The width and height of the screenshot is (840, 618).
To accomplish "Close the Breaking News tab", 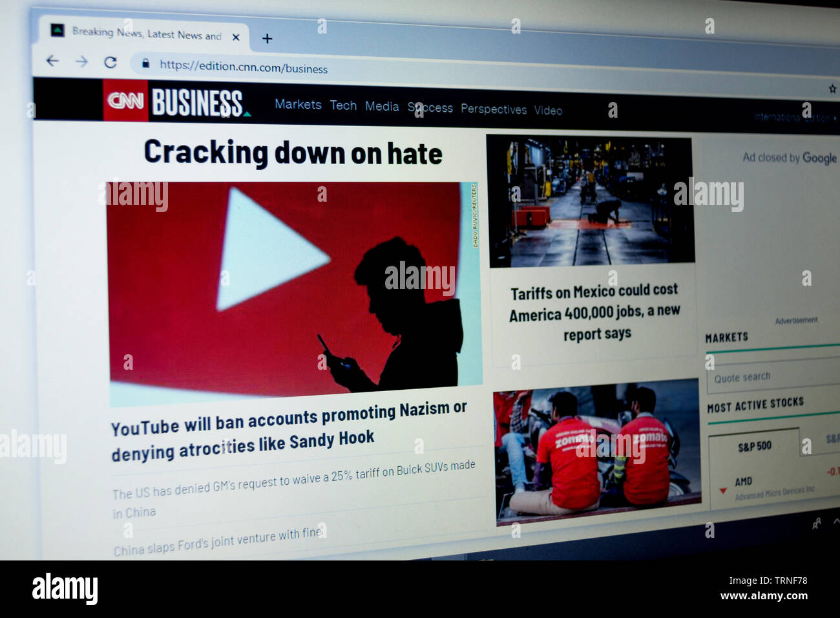I will tap(236, 37).
